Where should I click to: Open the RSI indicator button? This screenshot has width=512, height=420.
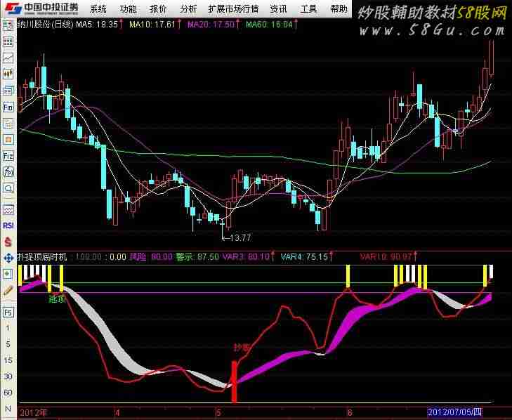(x=8, y=225)
